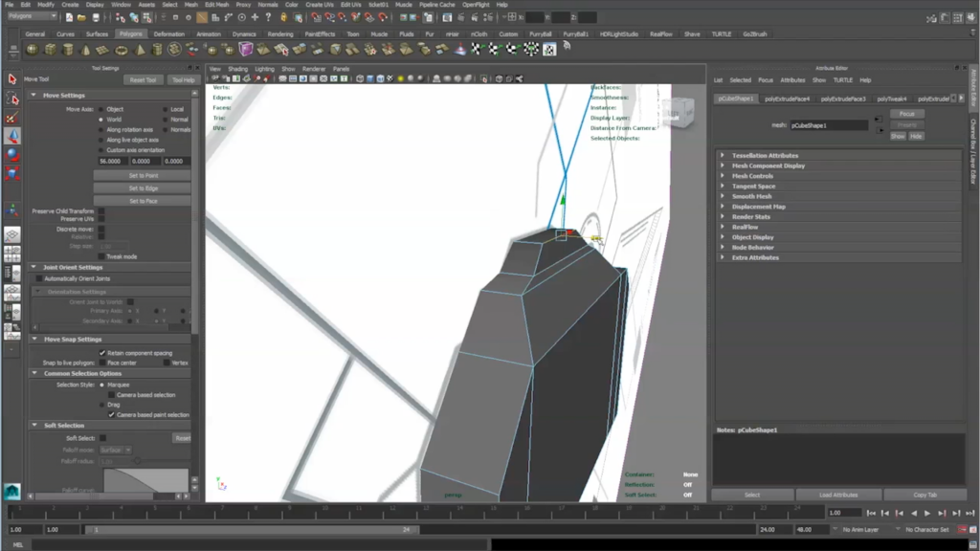Click the mesh name field pCubeShape1

coord(829,125)
